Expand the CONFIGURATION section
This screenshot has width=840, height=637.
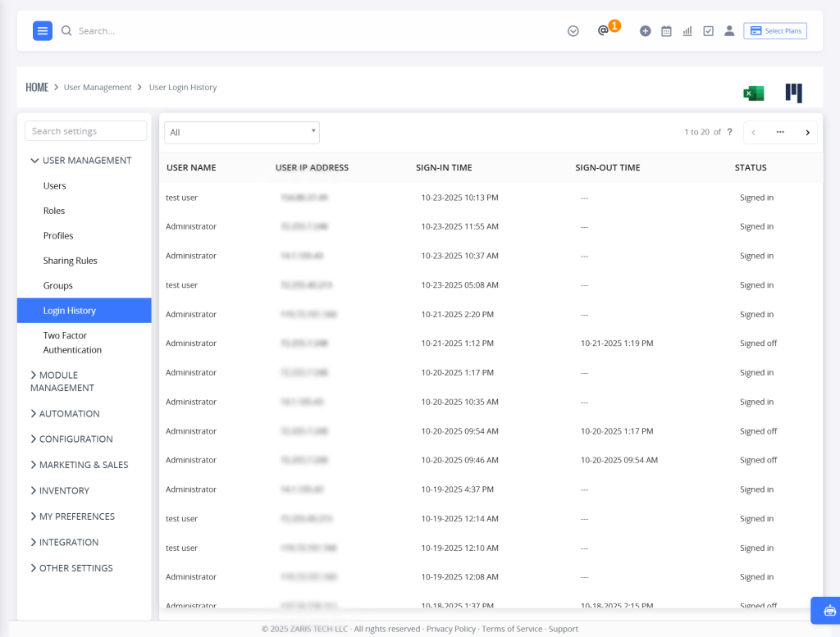point(71,439)
